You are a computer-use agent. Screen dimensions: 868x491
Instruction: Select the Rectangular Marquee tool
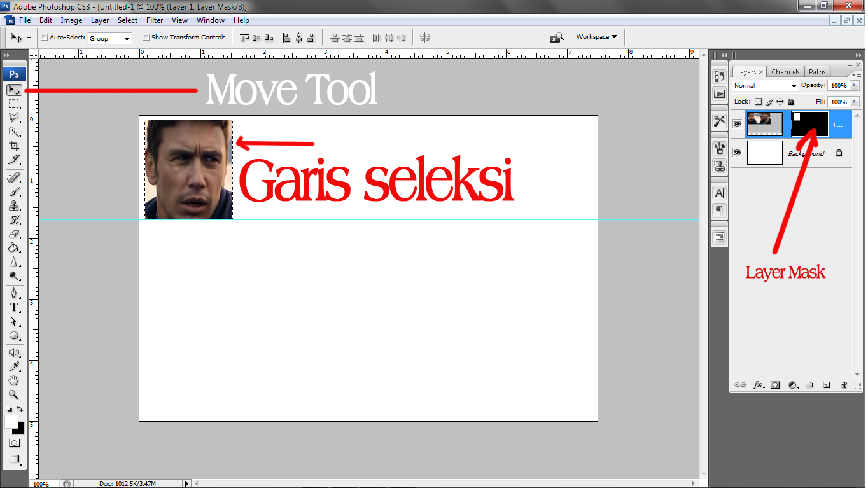pos(14,104)
